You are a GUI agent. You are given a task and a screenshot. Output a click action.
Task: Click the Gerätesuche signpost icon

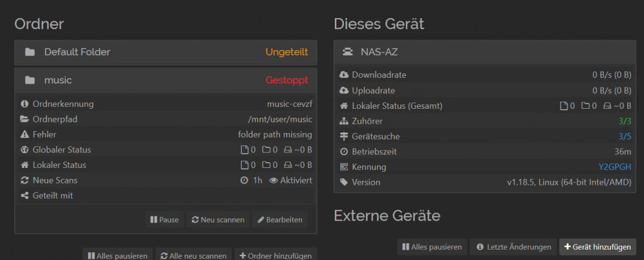pos(344,136)
